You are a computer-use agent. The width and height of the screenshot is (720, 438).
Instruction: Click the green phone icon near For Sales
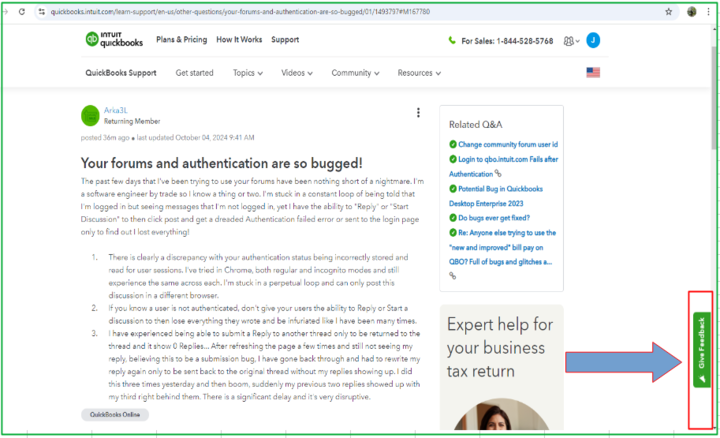click(452, 40)
